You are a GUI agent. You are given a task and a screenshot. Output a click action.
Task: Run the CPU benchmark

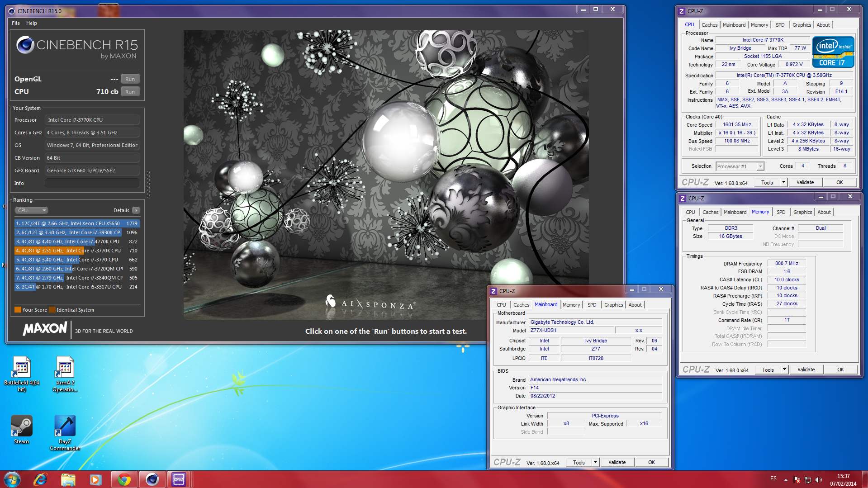click(x=130, y=92)
